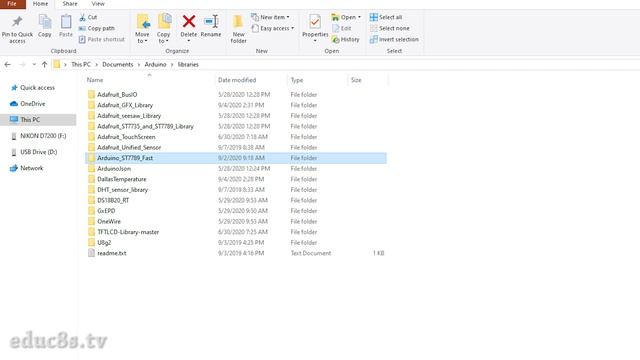The height and width of the screenshot is (360, 640).
Task: Select Network in navigation pane
Action: point(31,168)
